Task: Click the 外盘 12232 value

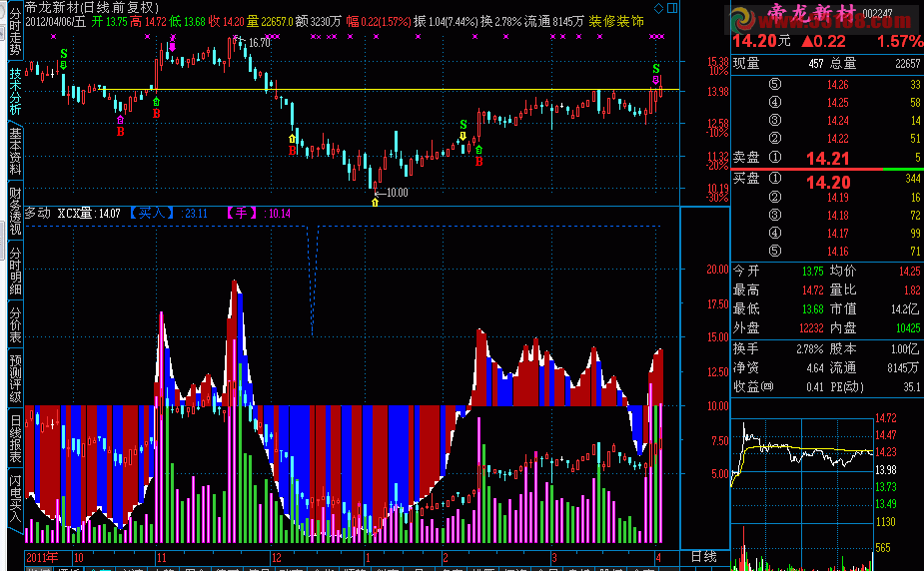Action: pos(811,327)
